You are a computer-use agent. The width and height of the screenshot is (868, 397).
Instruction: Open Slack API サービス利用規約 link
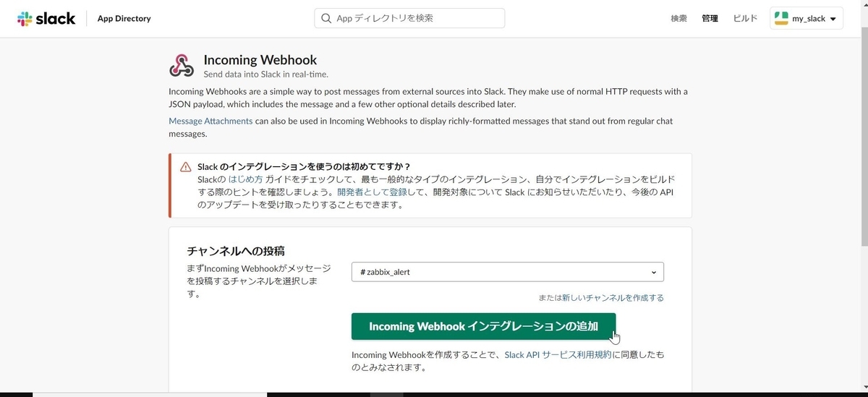click(x=558, y=355)
